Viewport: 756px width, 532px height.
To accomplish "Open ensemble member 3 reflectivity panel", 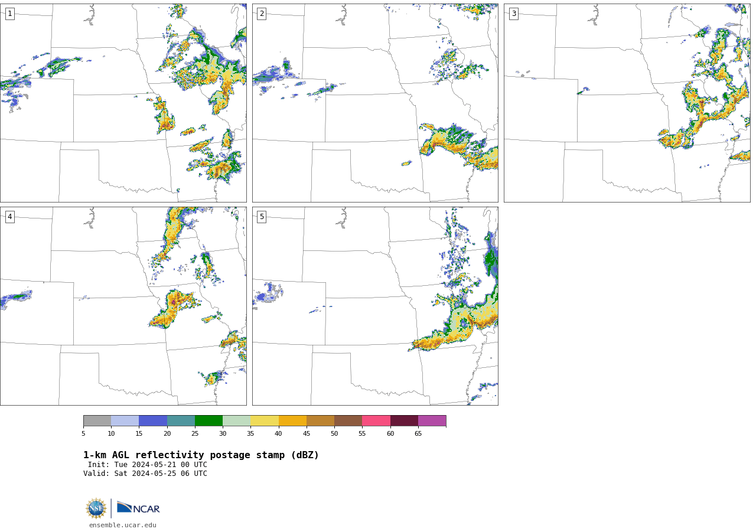I will [x=627, y=103].
